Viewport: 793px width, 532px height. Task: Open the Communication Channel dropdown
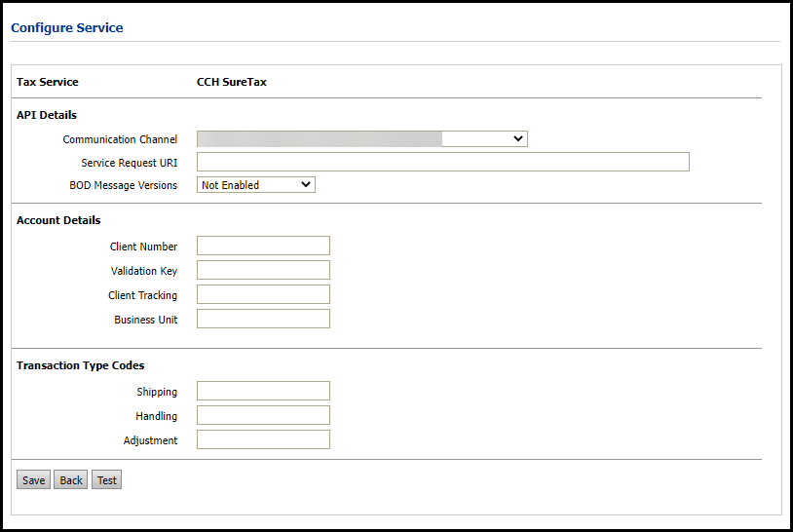click(x=361, y=139)
